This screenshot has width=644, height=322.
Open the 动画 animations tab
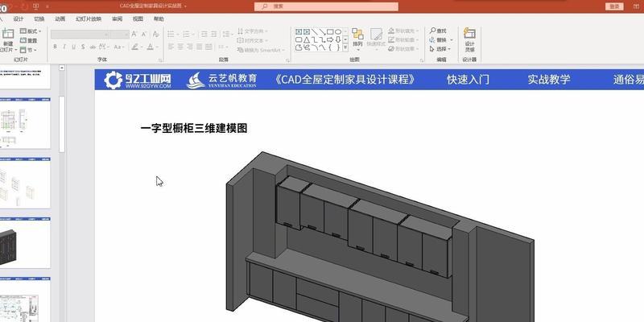pos(60,19)
